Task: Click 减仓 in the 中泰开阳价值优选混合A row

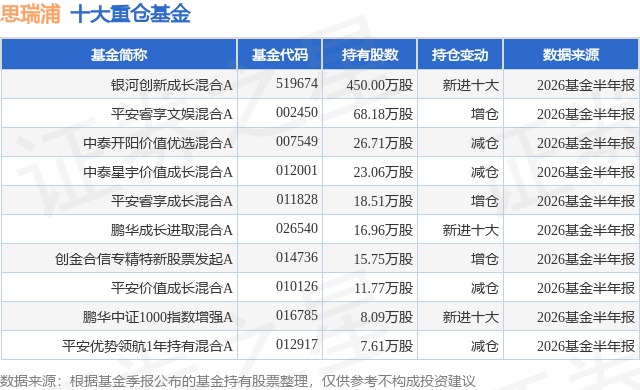Action: tap(484, 143)
